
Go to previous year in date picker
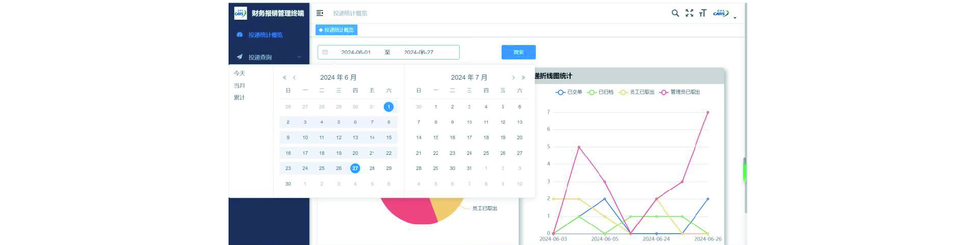tap(284, 78)
